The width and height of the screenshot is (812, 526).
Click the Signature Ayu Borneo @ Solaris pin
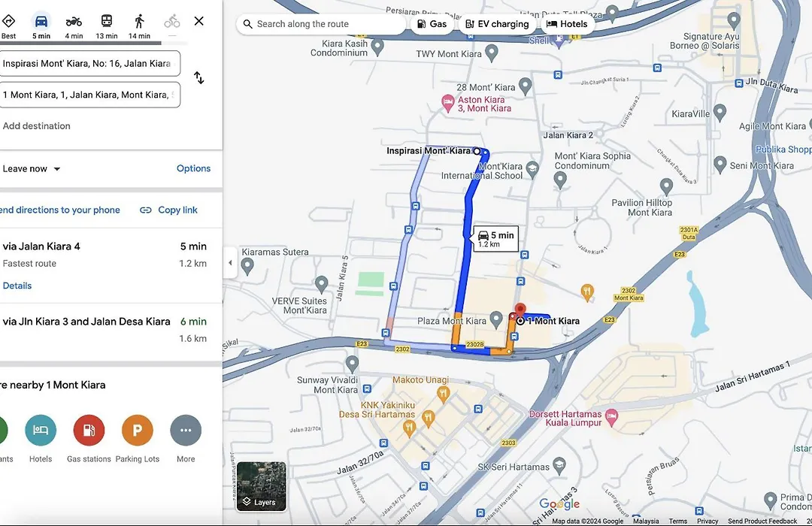pos(733,20)
